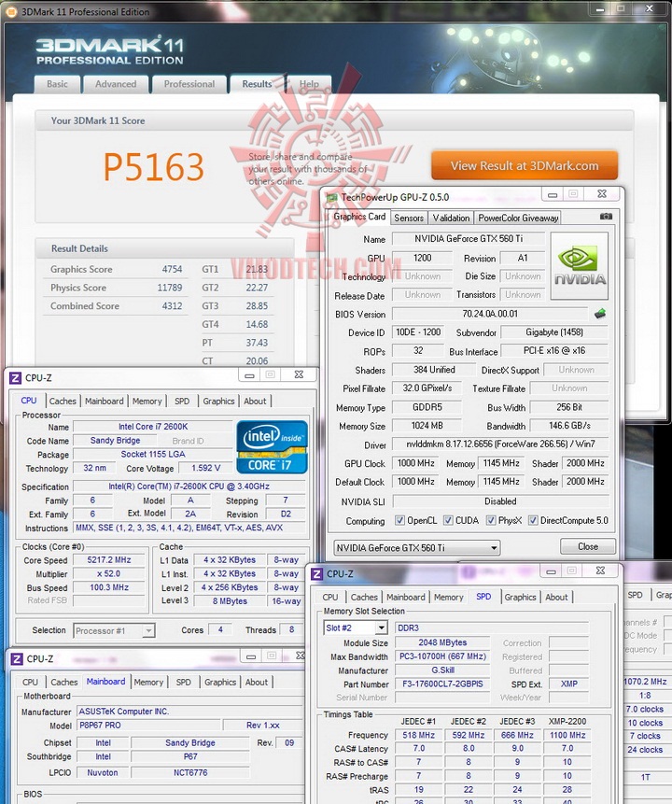Click the Driver field in GPU-Z
Screen dimensions: 672x804
pos(500,444)
